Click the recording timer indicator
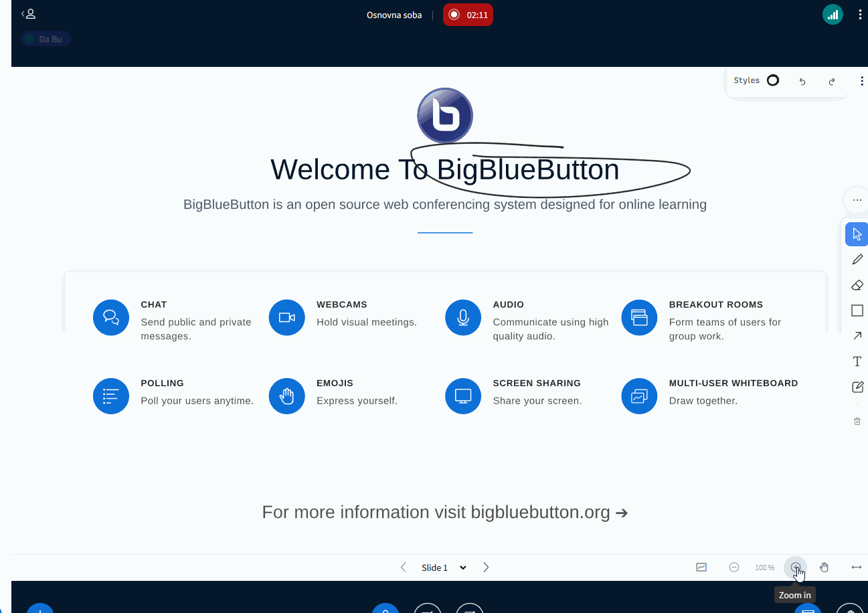 click(x=468, y=14)
